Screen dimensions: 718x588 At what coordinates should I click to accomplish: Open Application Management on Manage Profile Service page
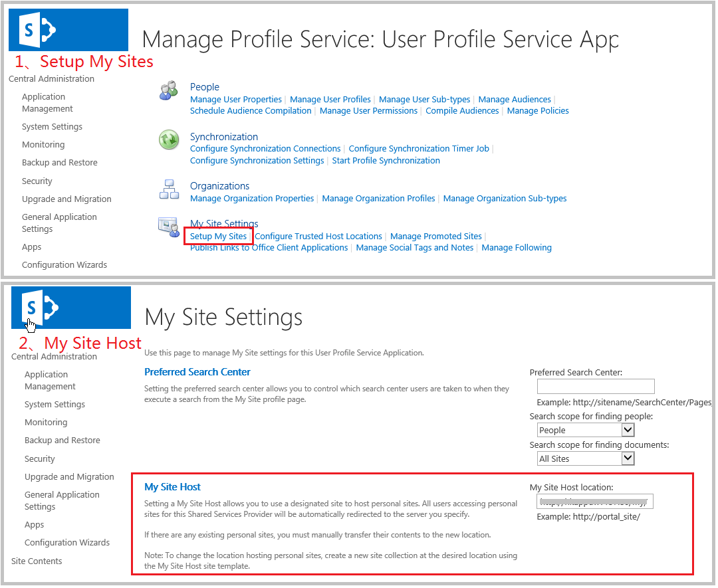tap(47, 102)
